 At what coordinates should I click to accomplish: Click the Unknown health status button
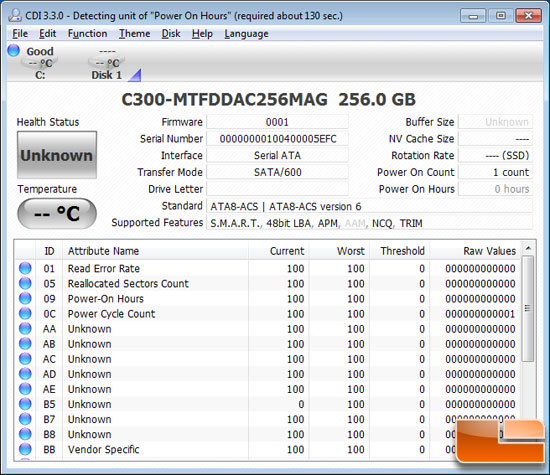point(57,155)
